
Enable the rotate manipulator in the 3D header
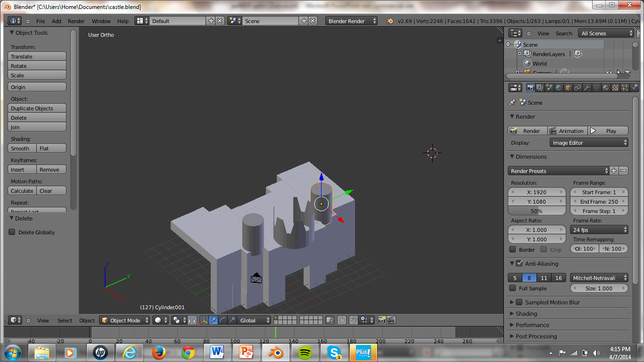tap(222, 320)
